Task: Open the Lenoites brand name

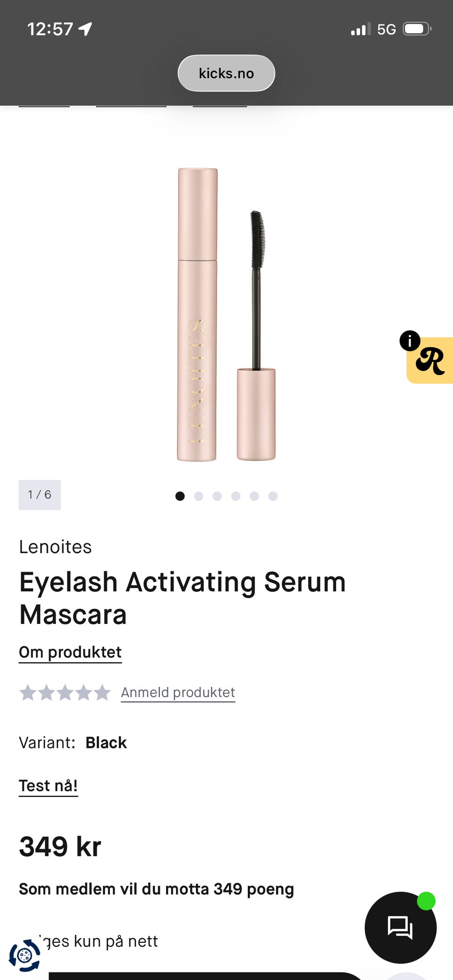Action: coord(55,547)
